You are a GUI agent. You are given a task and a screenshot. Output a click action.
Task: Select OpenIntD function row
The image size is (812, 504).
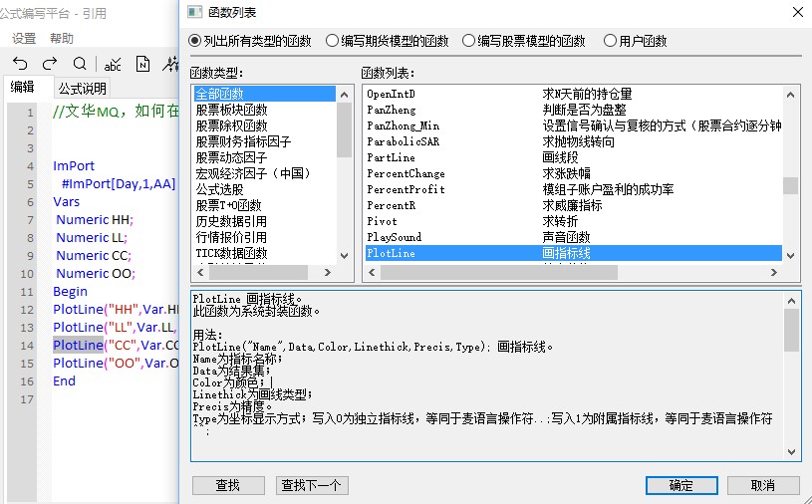point(573,94)
